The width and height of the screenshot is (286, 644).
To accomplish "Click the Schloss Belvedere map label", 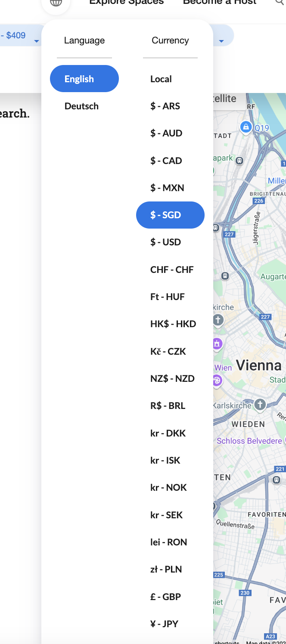I will click(x=249, y=441).
